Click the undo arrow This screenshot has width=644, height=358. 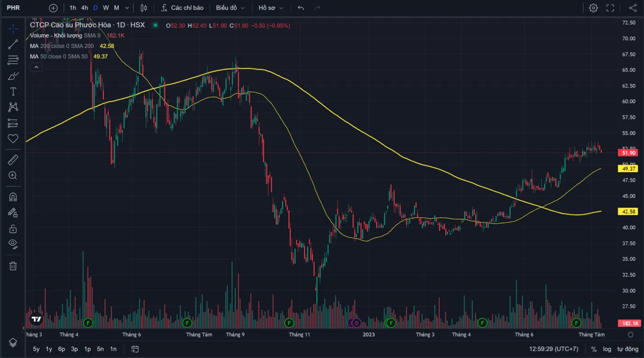tap(301, 8)
